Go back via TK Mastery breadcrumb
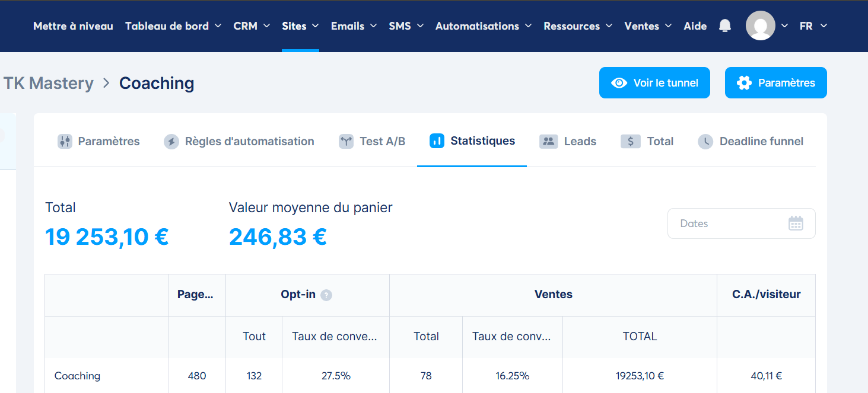Screen dimensions: 868x393 coord(49,84)
